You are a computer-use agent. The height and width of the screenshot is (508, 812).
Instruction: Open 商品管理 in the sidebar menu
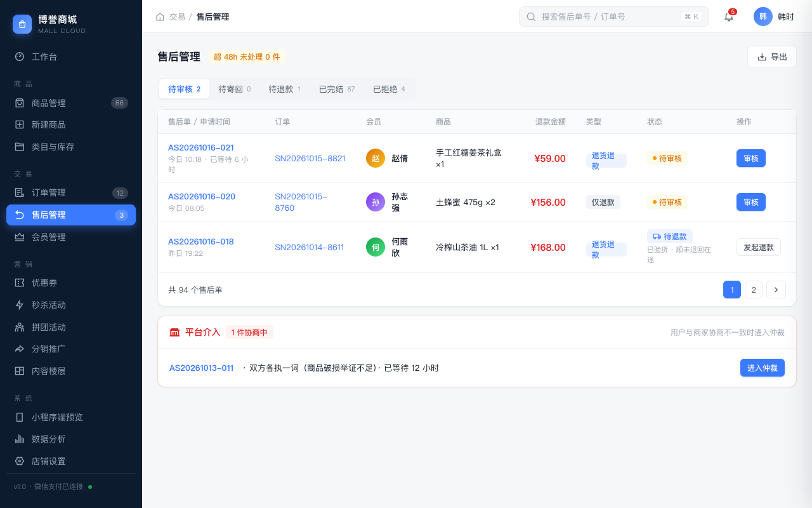pyautogui.click(x=71, y=103)
